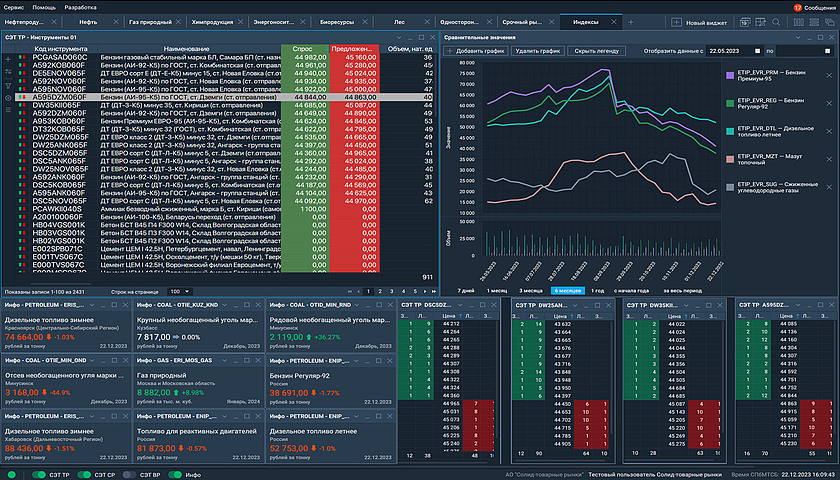This screenshot has width=840, height=480.
Task: Remove ETIP_EVR_PRM series from legend
Action: tap(827, 75)
